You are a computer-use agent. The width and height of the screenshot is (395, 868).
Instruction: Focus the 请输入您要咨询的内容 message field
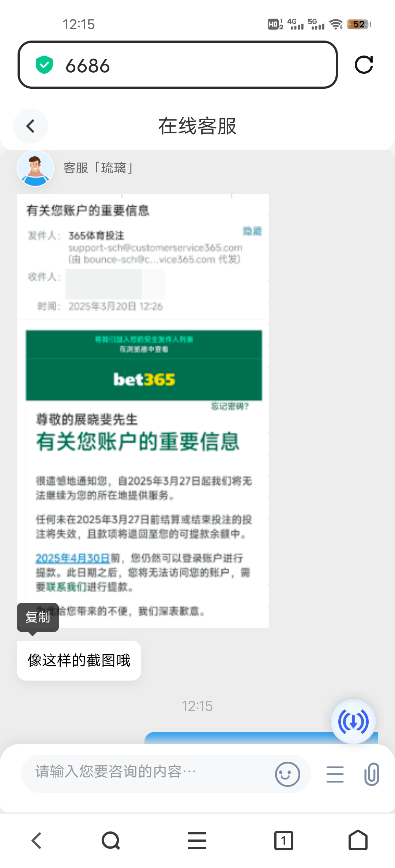tap(148, 772)
